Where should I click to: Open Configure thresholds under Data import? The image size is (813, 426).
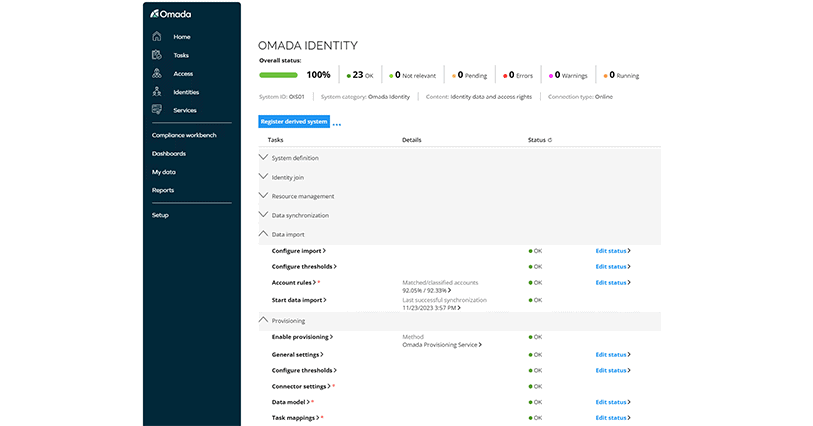(304, 266)
